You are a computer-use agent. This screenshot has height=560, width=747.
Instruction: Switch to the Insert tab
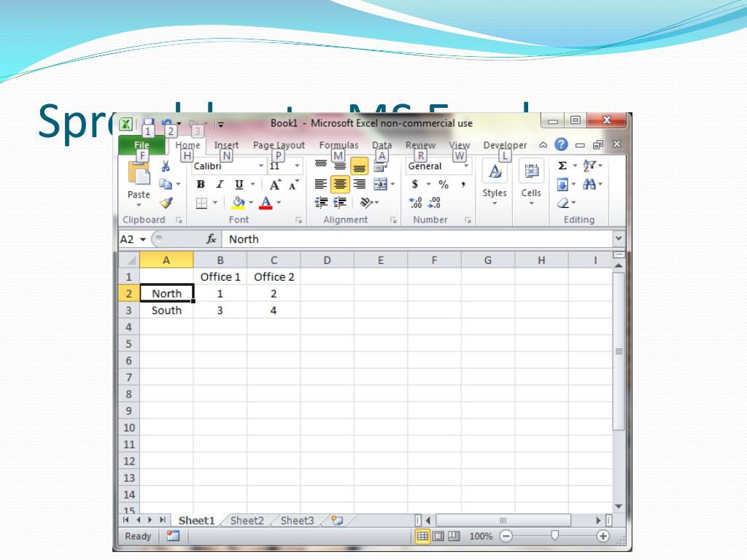[x=226, y=145]
